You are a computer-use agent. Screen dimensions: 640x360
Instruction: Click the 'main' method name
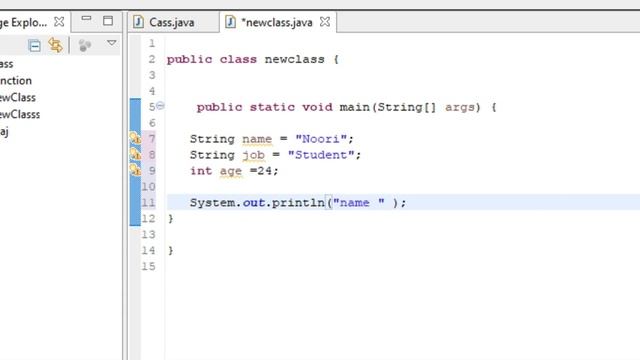pos(355,107)
